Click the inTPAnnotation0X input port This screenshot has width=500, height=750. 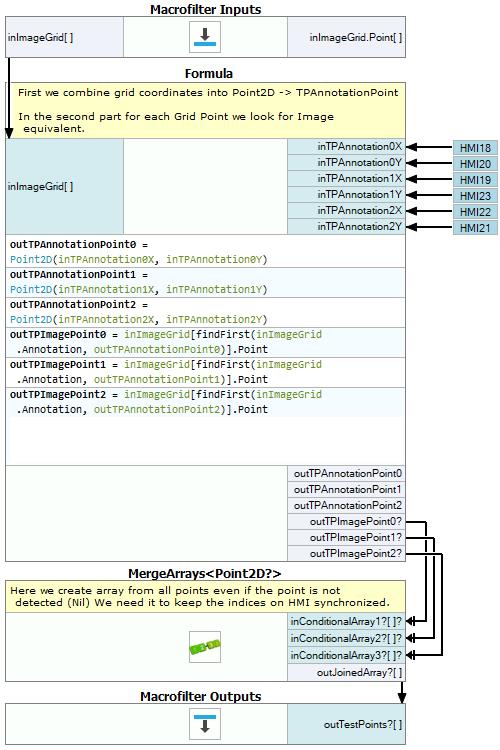(346, 147)
